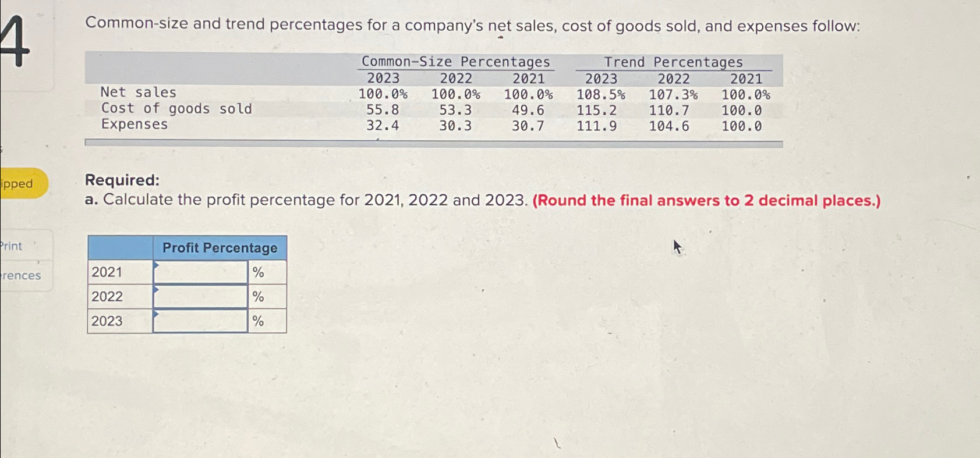Click the 2021 Profit Percentage input field

[201, 271]
